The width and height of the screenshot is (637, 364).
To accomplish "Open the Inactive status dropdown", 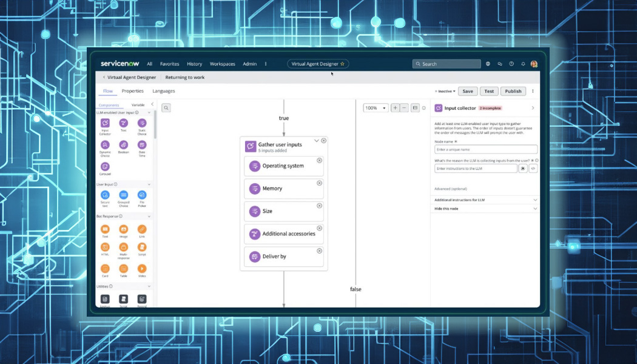I will point(445,91).
